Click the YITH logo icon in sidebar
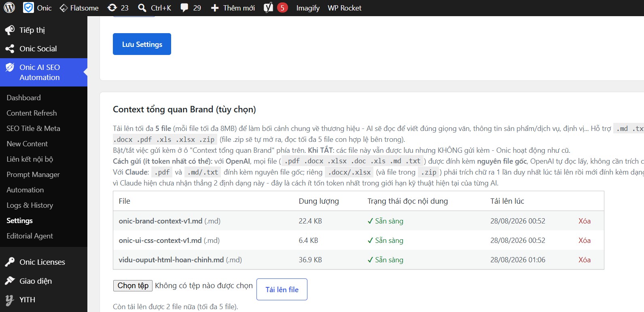644x312 pixels. click(x=10, y=300)
